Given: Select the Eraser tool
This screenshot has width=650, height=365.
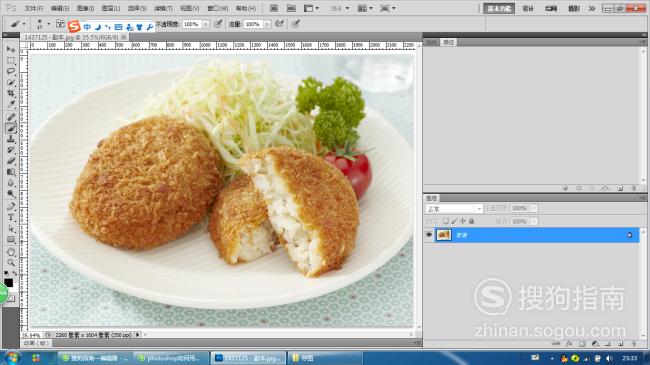Looking at the screenshot, I should 11,161.
